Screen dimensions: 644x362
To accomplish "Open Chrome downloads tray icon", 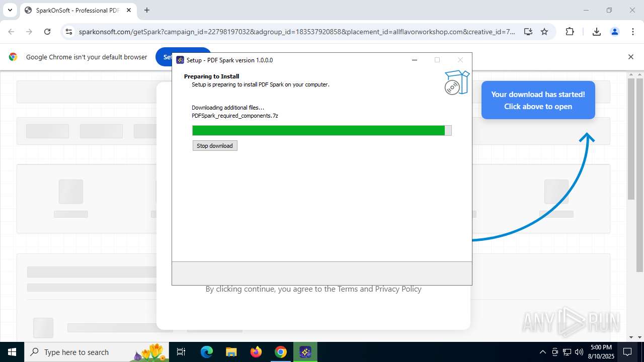I will 597,32.
